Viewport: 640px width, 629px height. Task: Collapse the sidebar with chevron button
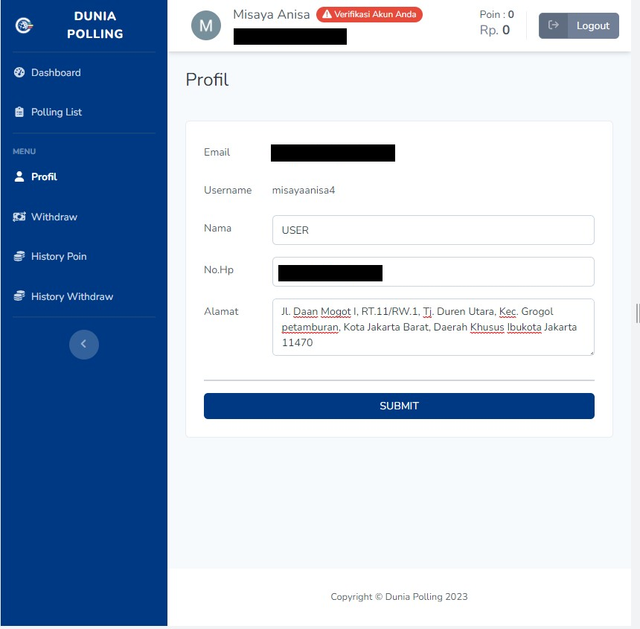click(x=84, y=344)
